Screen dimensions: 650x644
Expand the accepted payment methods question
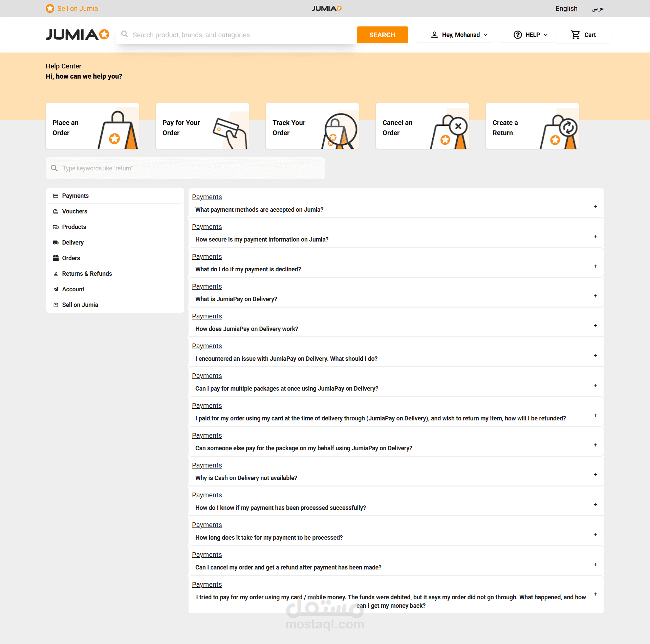tap(595, 207)
